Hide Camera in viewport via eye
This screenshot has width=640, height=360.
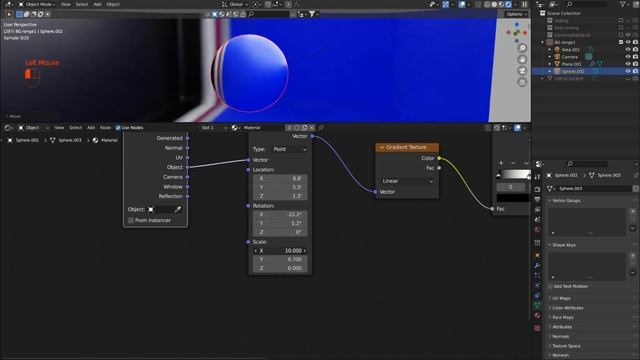coord(628,57)
